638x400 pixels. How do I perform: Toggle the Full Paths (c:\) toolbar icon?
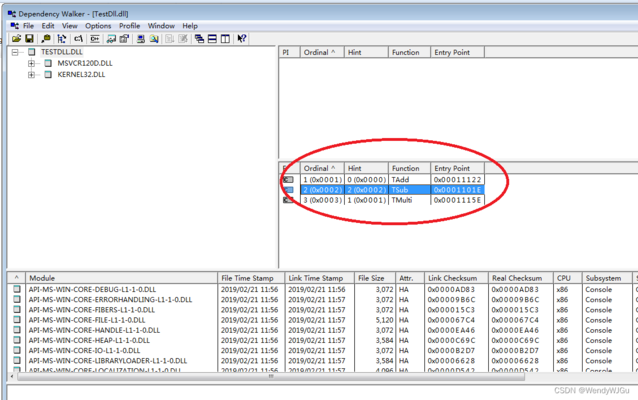pyautogui.click(x=78, y=39)
